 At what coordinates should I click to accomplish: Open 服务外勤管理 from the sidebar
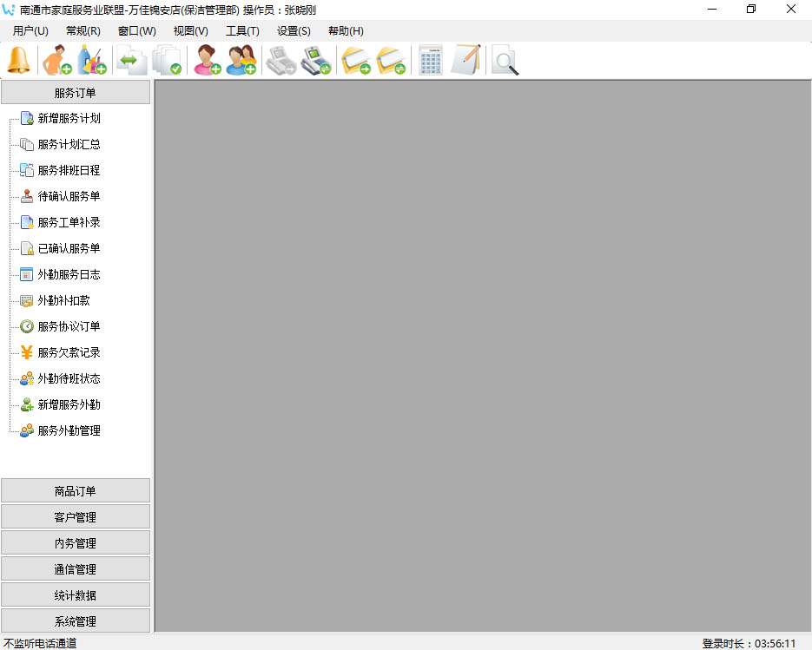69,431
